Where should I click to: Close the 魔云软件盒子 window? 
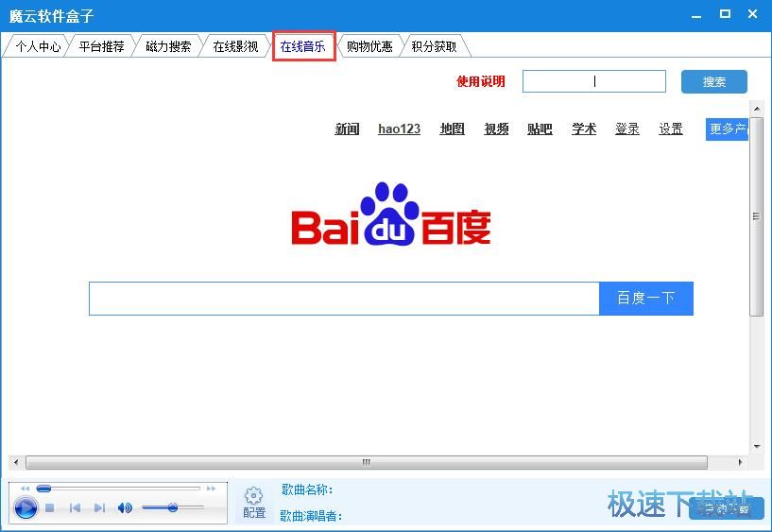click(753, 14)
